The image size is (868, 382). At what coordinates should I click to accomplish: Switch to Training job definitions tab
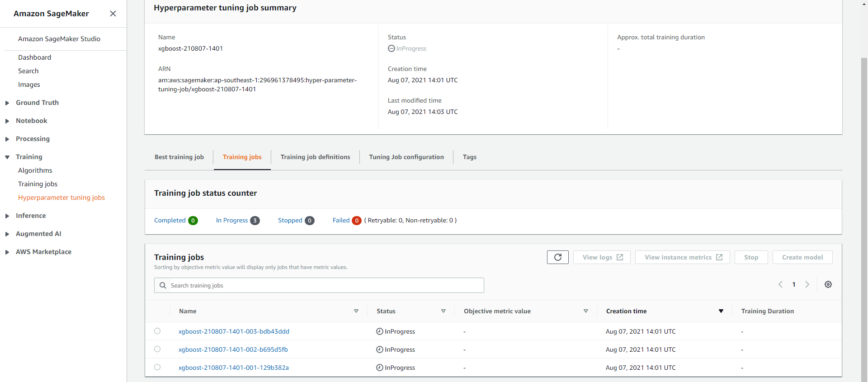pos(315,157)
